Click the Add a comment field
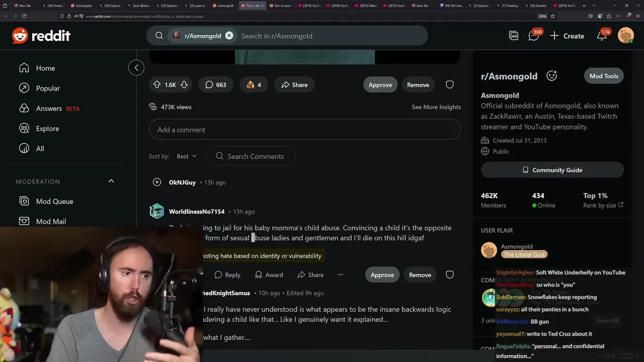Screen dimensions: 644x362 click(304, 130)
